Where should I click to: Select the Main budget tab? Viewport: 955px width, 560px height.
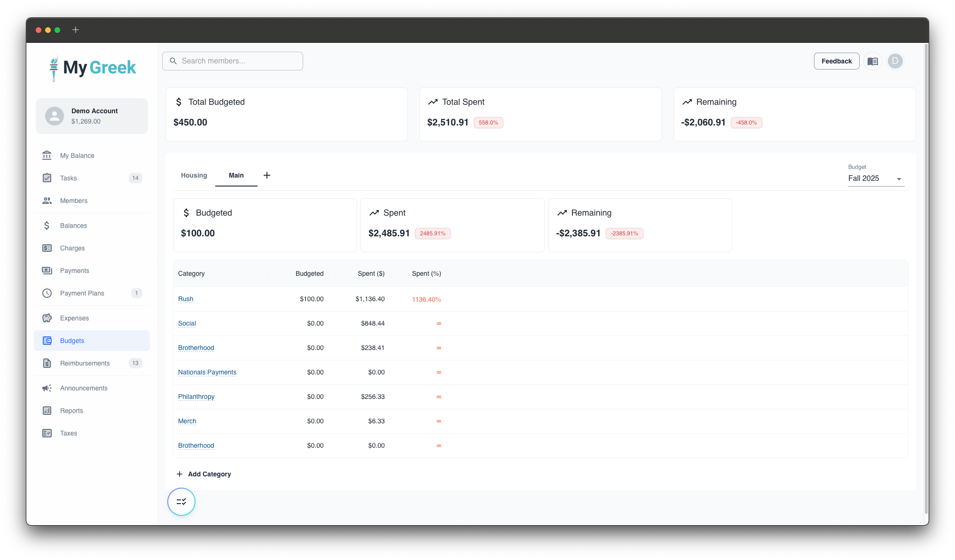pos(236,175)
